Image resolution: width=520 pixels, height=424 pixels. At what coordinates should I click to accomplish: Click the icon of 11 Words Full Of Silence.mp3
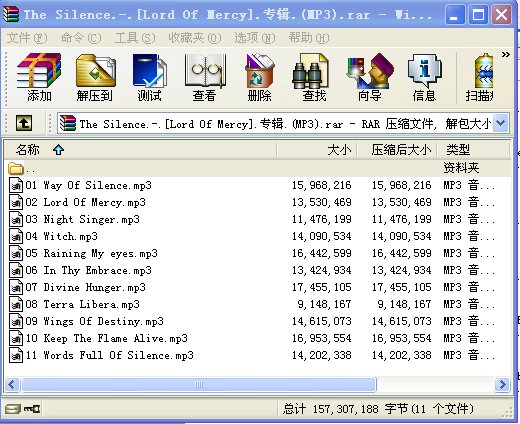pos(16,355)
